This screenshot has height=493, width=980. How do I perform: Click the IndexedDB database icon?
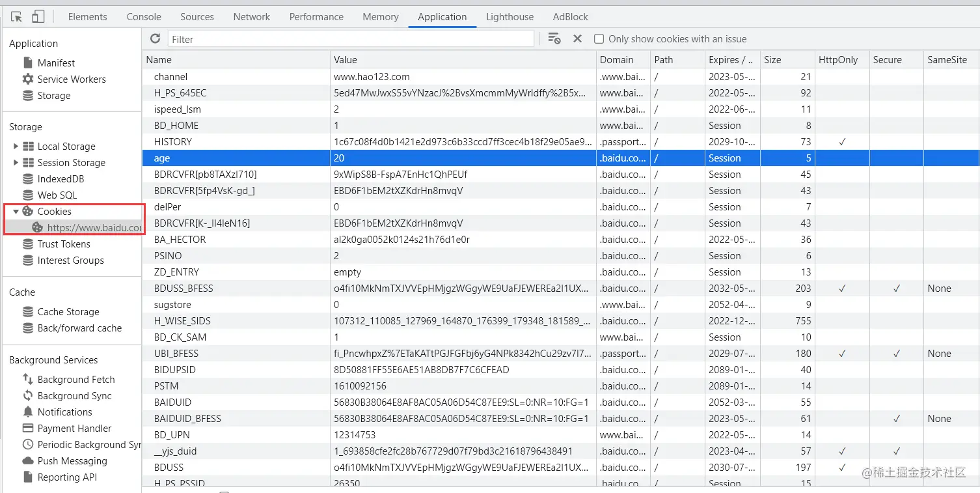coord(28,178)
